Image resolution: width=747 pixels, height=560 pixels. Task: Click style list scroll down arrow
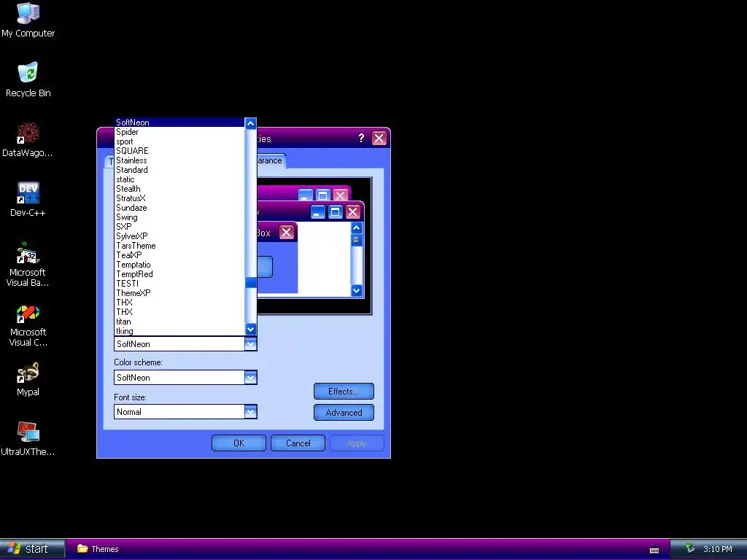251,330
